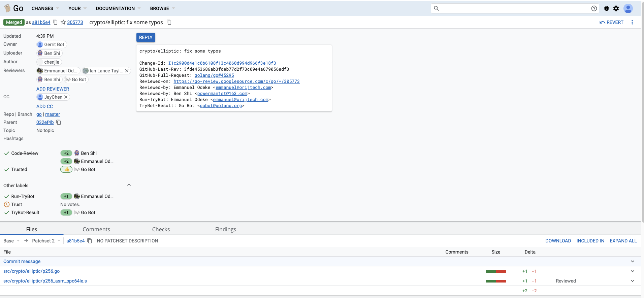
Task: Click the Go gopher logo icon
Action: click(7, 8)
